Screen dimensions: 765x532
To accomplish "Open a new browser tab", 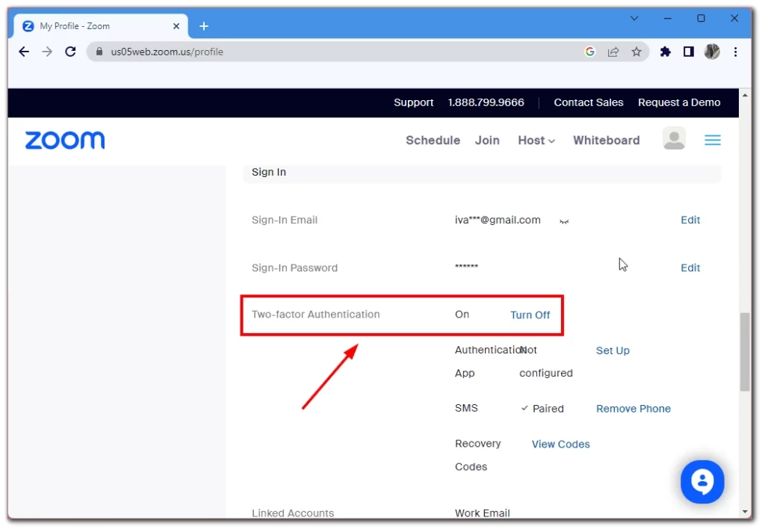I will click(x=204, y=26).
